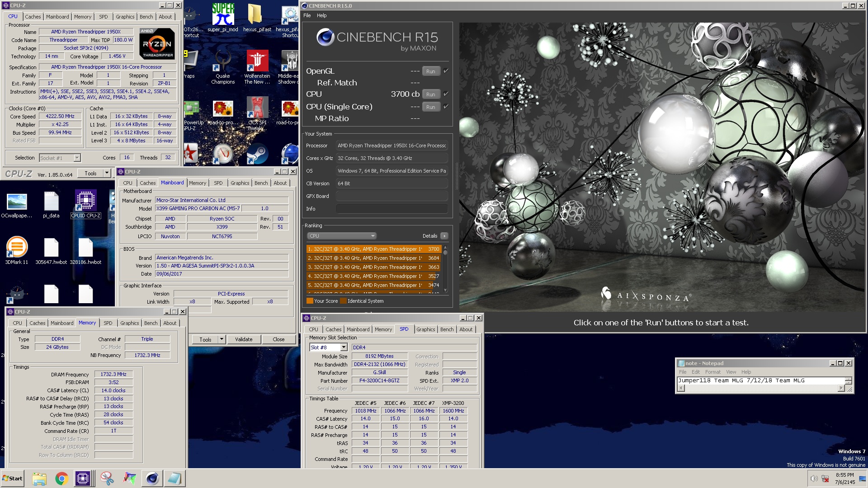Open the 305647.hwbot file

51,251
